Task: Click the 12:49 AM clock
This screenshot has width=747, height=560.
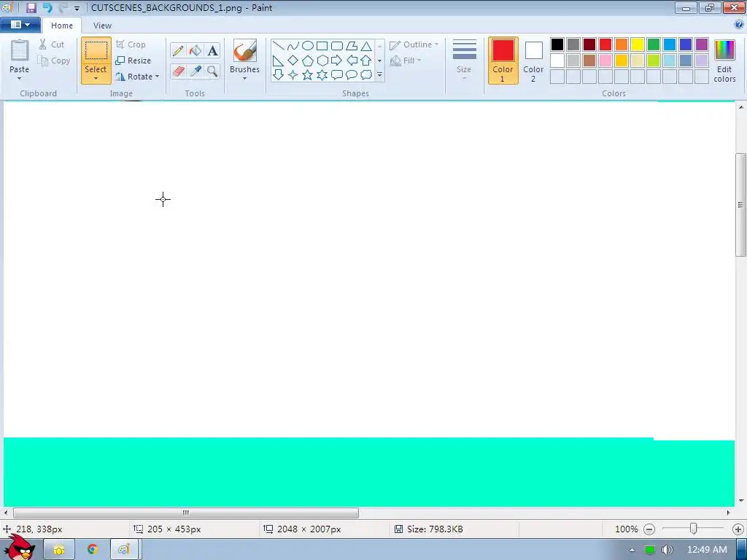Action: pos(707,550)
